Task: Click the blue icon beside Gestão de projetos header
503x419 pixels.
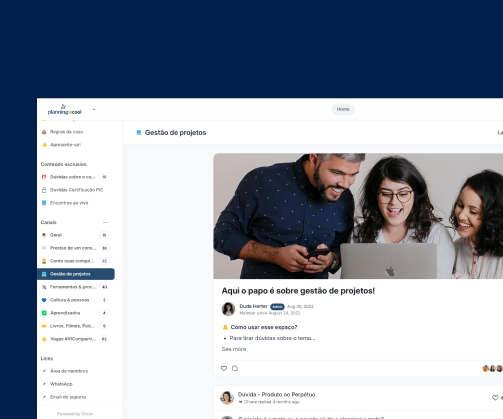Action: click(139, 133)
